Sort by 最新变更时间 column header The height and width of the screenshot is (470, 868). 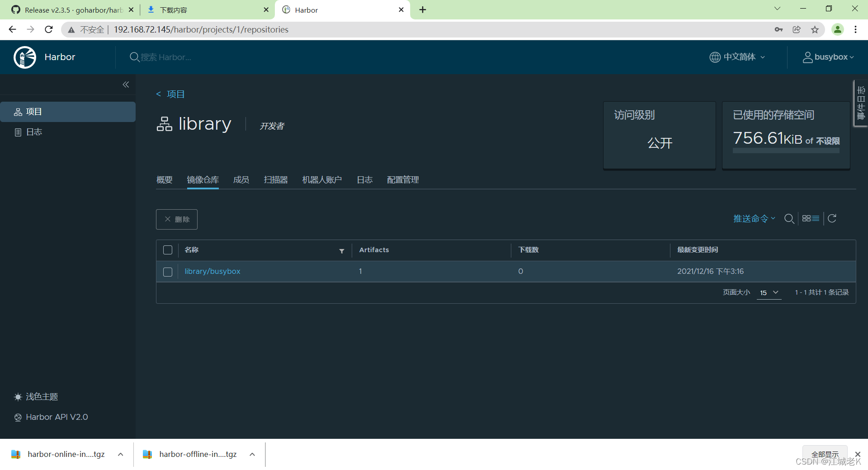pos(698,250)
